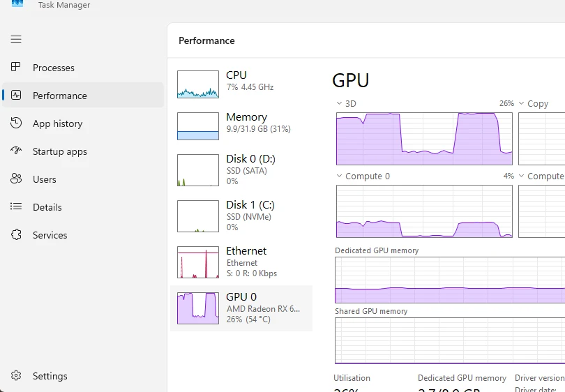This screenshot has width=565, height=392.
Task: Click the Task Manager app icon
Action: click(17, 3)
